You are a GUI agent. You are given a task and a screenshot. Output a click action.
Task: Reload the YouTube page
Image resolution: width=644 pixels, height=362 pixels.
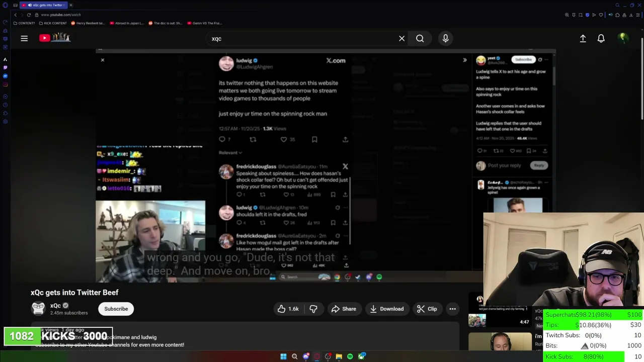point(29,15)
